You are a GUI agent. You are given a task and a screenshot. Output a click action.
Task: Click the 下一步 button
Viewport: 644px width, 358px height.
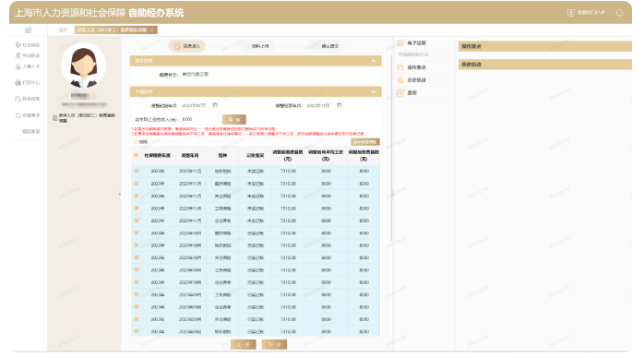[274, 344]
